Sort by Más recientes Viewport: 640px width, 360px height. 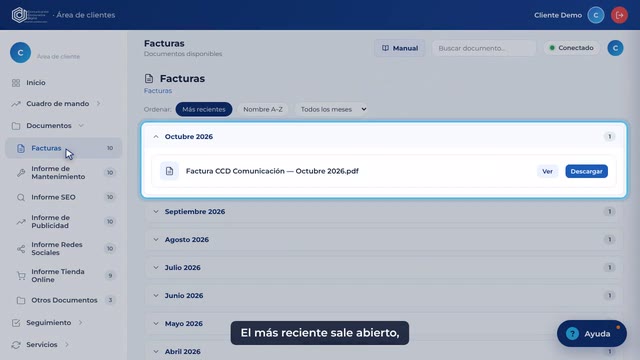click(x=204, y=109)
